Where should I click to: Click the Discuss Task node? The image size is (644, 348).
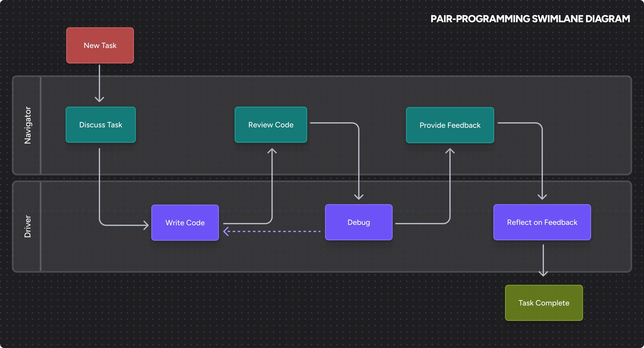point(100,125)
